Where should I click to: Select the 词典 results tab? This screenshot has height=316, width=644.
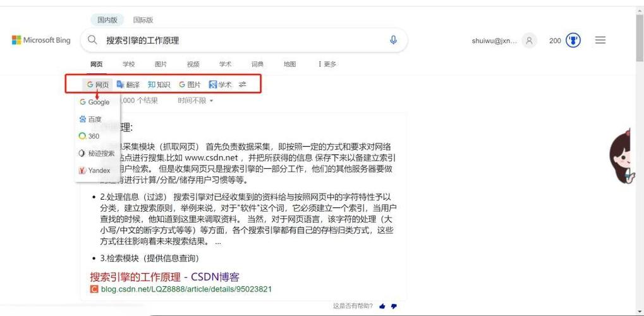coord(257,64)
